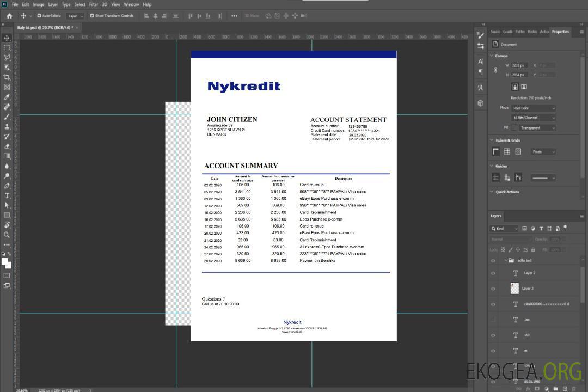Pick the Horizontal Type tool
This screenshot has width=588, height=392.
click(x=7, y=195)
